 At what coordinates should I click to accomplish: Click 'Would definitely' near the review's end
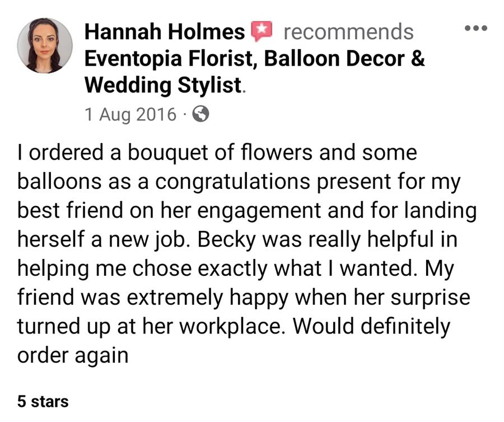click(371, 326)
